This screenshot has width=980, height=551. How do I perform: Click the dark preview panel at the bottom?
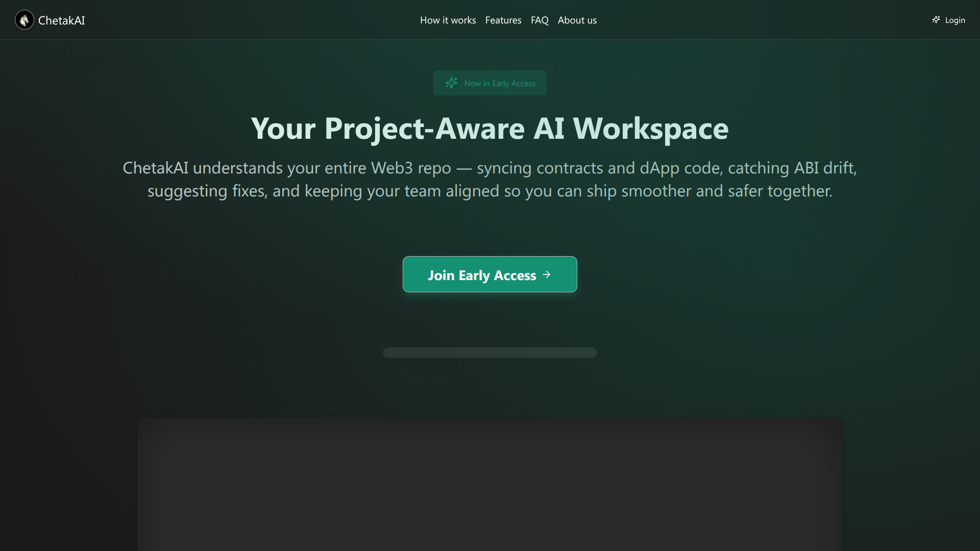pyautogui.click(x=489, y=485)
